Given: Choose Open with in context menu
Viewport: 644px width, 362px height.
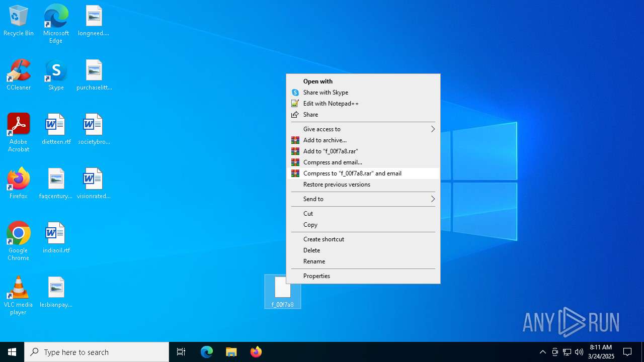Looking at the screenshot, I should [363, 81].
